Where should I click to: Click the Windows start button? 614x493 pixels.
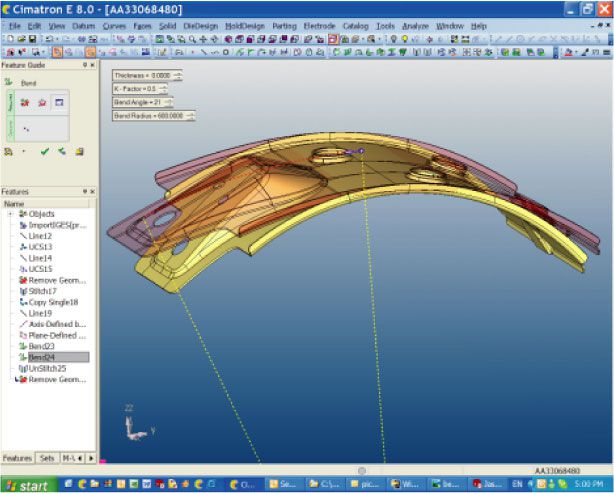[29, 485]
